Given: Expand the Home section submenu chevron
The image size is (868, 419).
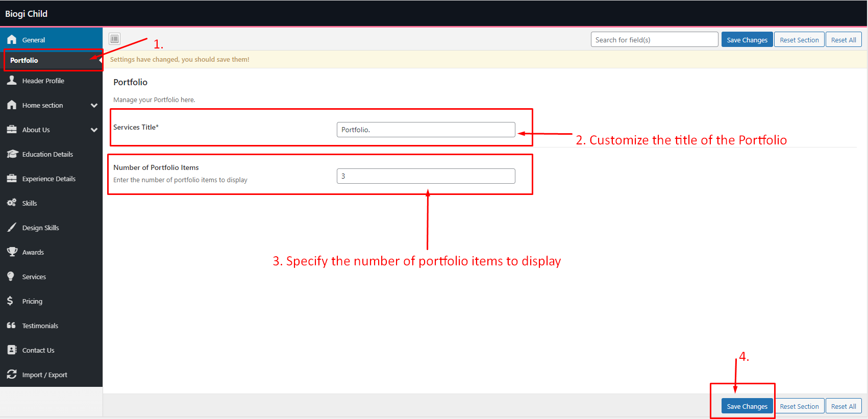Looking at the screenshot, I should 94,106.
